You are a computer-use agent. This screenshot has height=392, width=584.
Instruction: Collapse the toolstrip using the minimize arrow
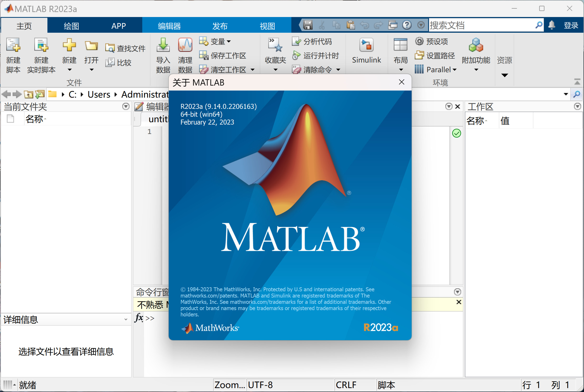coord(577,82)
